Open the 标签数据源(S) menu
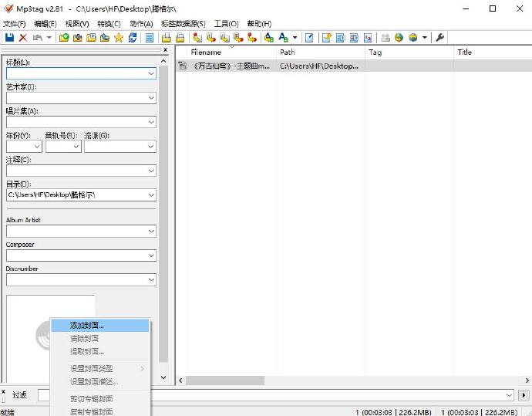This screenshot has height=416, width=532. point(183,24)
